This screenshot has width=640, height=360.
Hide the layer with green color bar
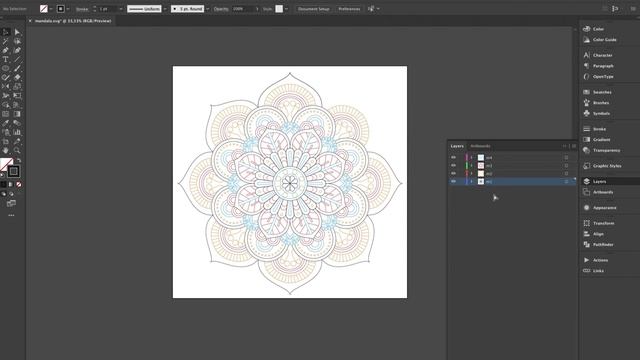[x=453, y=165]
